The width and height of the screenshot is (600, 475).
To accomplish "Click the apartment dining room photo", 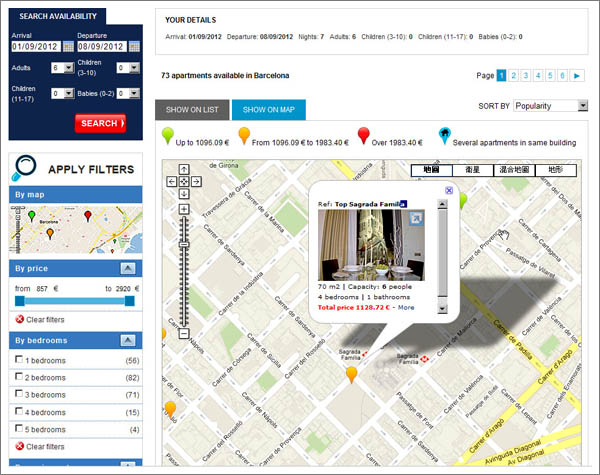I will (371, 245).
